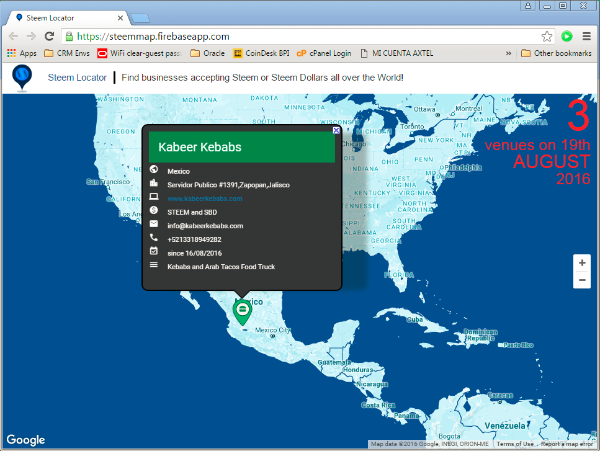
Task: Click the green play extension icon
Action: click(x=567, y=36)
